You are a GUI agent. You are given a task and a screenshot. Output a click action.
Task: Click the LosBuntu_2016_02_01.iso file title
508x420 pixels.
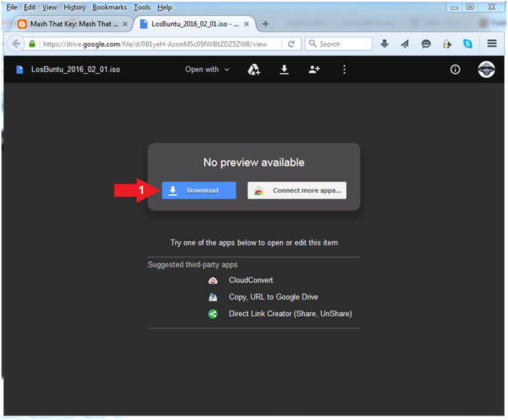(x=75, y=69)
